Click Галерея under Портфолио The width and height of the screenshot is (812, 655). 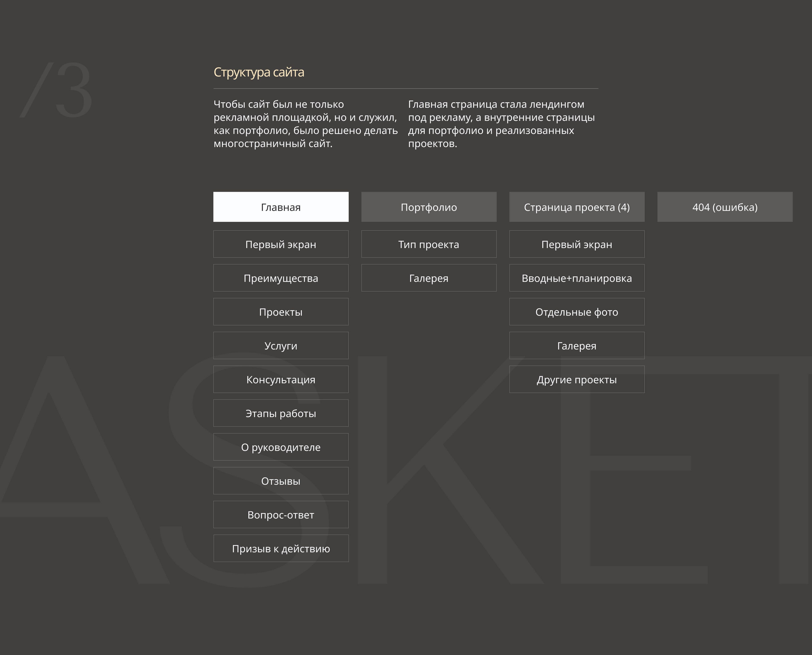(x=429, y=278)
